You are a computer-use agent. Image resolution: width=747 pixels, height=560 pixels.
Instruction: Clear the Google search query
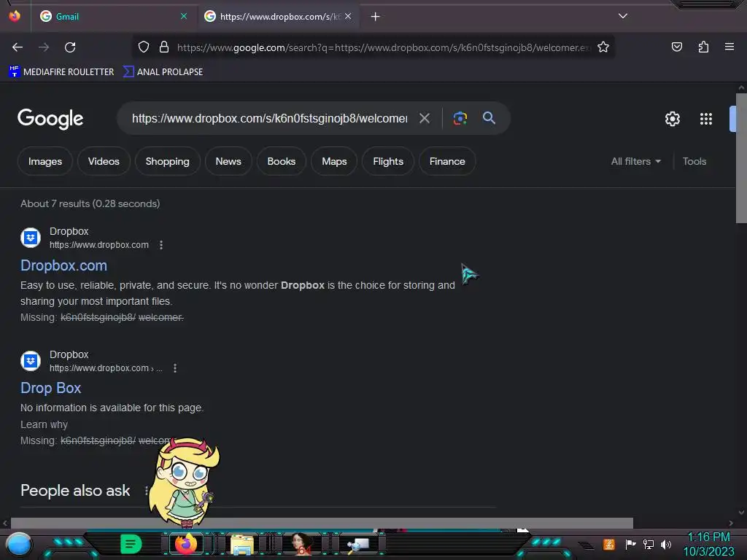pyautogui.click(x=425, y=118)
